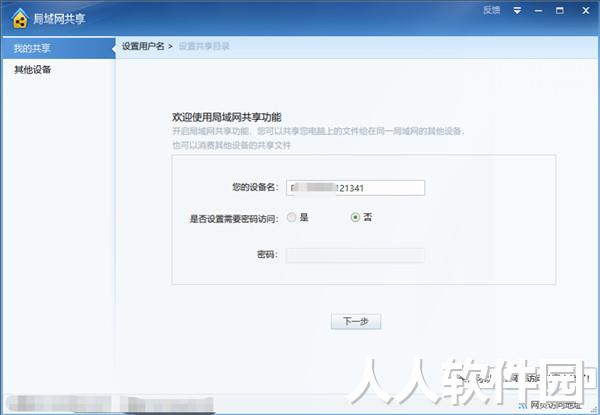
Task: Click the 局域网共享 app logo icon
Action: [x=20, y=18]
